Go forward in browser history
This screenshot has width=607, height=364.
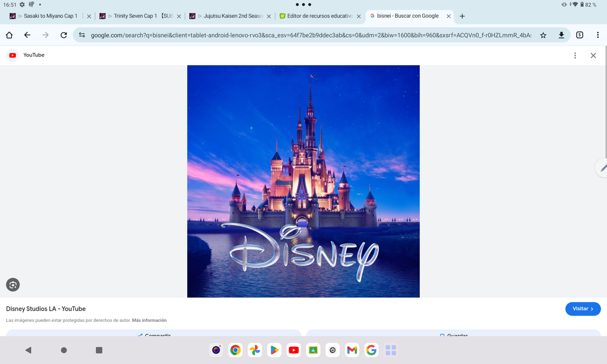click(45, 35)
